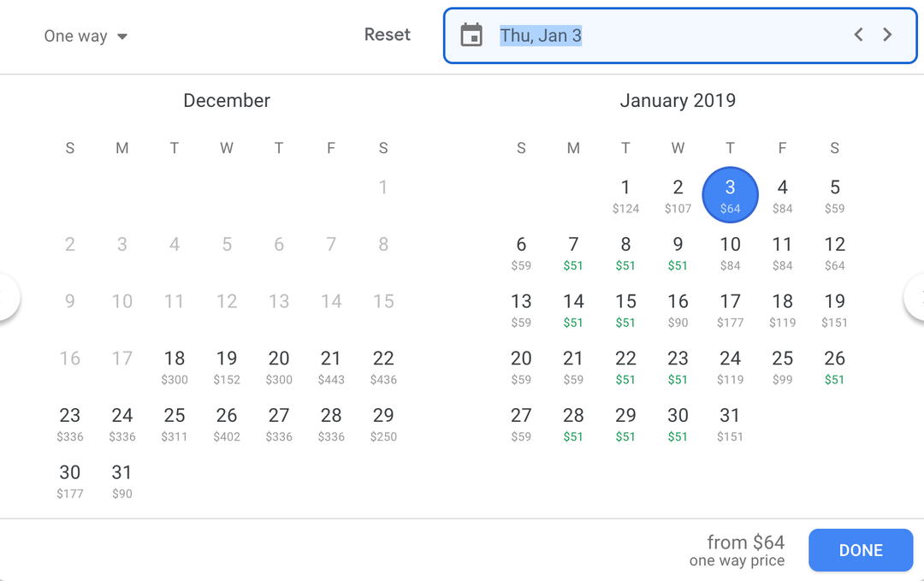Viewport: 924px width, 581px height.
Task: Select December 31 priced at $90
Action: pyautogui.click(x=121, y=480)
